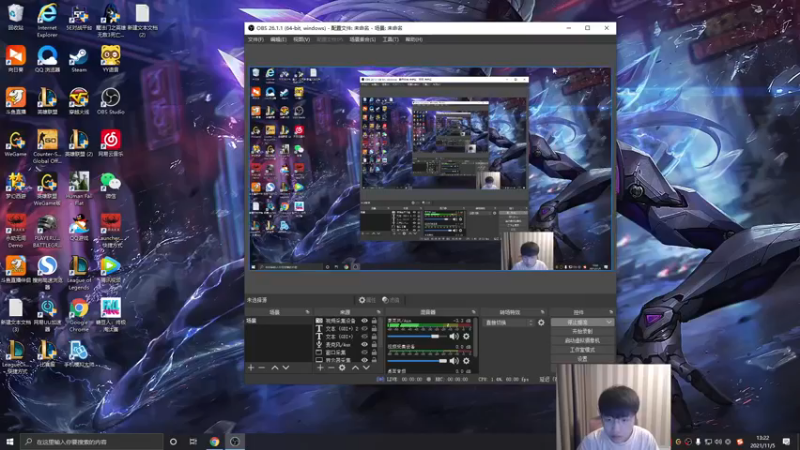
Task: Open OBS Settings button in Controls
Action: tap(582, 359)
